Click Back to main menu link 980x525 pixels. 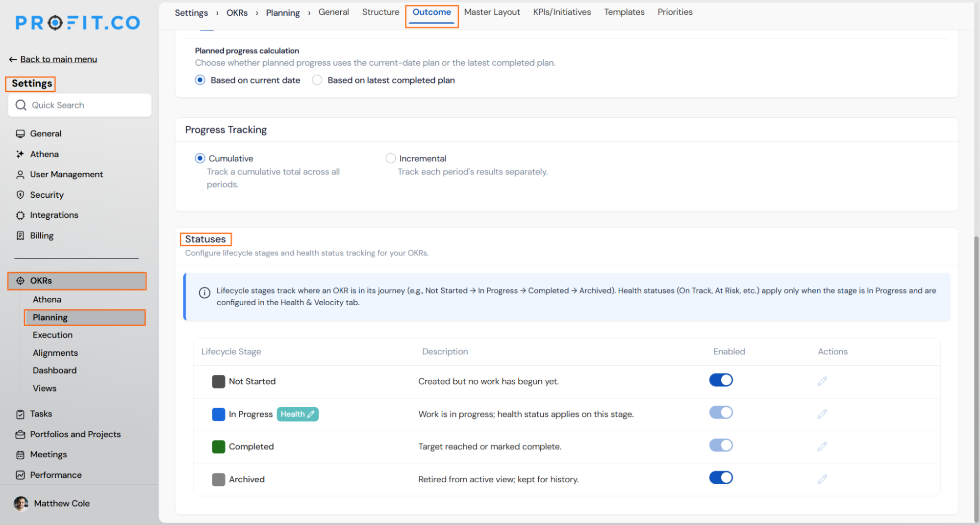coord(58,59)
